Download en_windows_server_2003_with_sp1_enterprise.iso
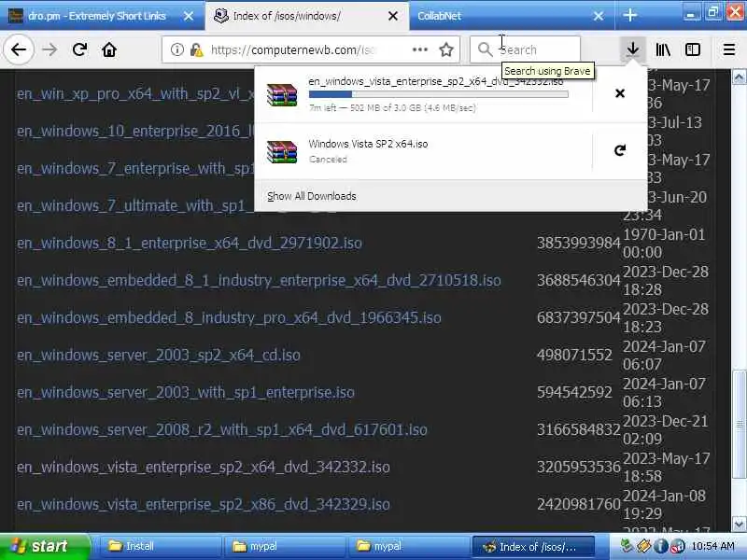 pos(185,392)
